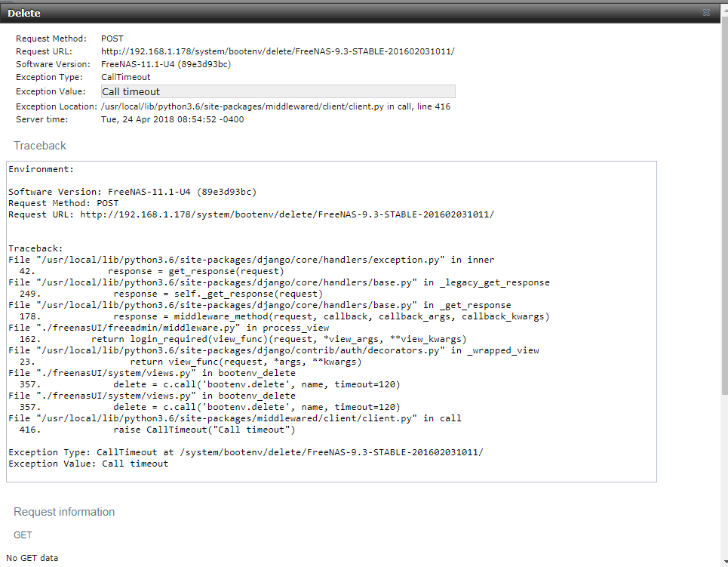Click the Exception Location: label
This screenshot has height=567, width=728.
click(56, 106)
